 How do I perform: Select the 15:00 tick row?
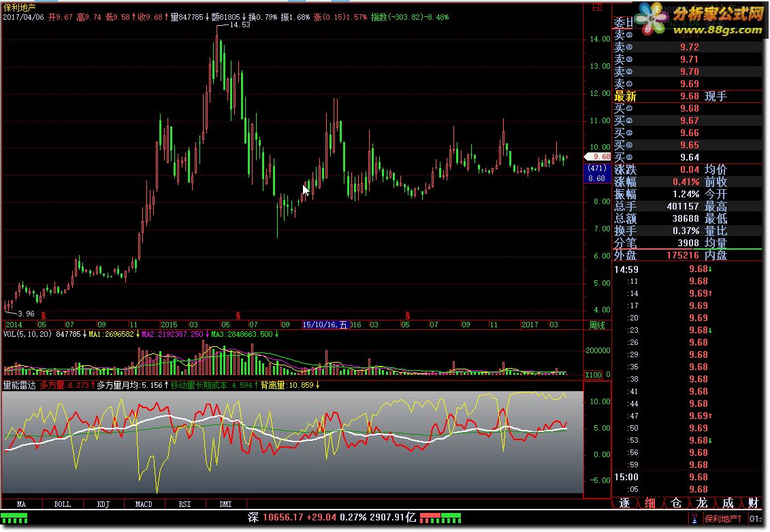(688, 477)
